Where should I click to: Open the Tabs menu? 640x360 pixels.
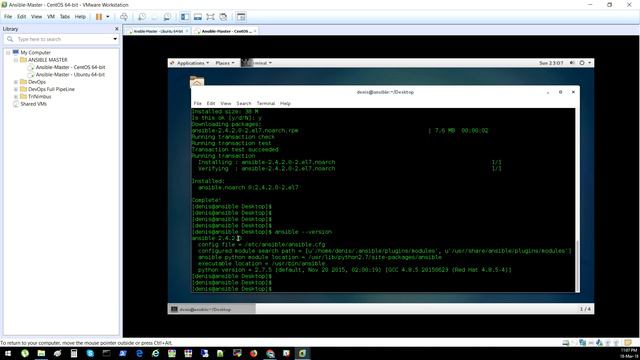65,17
